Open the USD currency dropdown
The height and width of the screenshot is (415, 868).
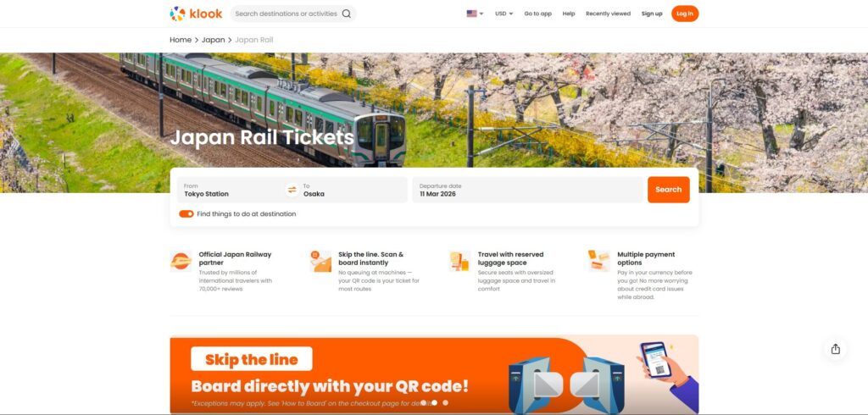tap(504, 14)
